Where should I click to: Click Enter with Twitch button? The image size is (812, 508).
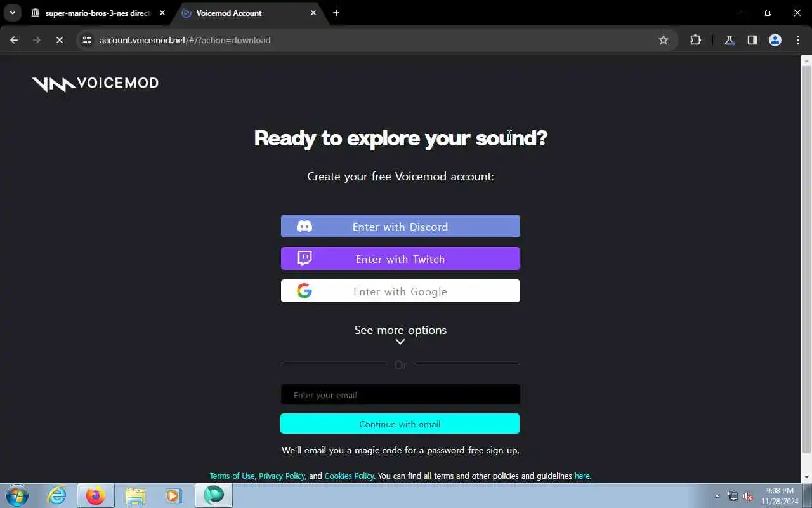[x=400, y=258]
